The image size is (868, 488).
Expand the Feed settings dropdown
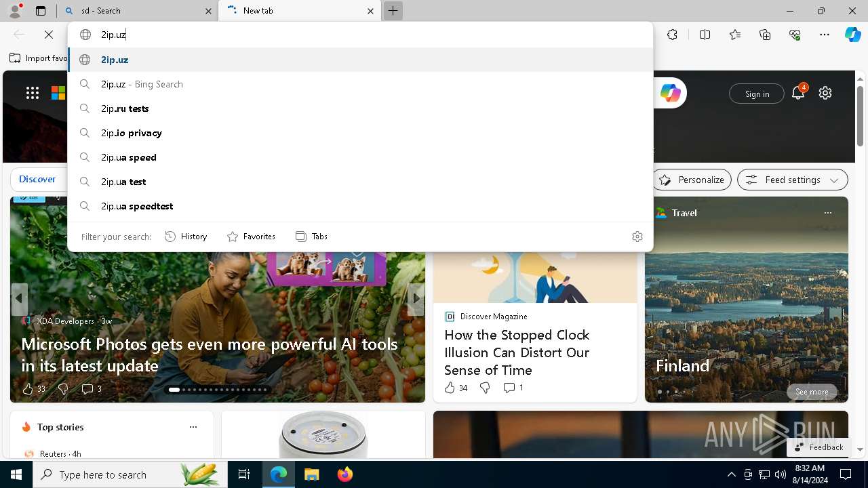[793, 180]
